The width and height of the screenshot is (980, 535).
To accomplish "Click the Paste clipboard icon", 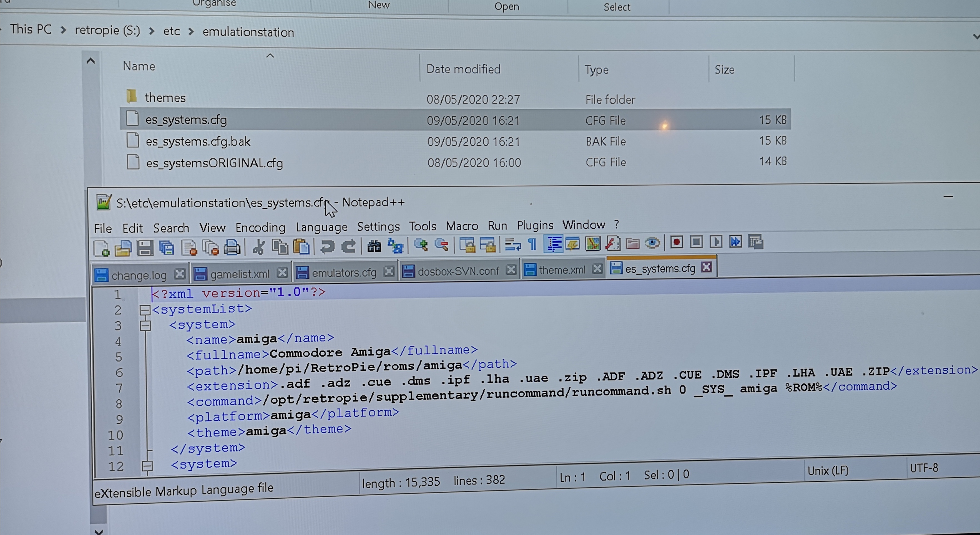I will pyautogui.click(x=302, y=246).
